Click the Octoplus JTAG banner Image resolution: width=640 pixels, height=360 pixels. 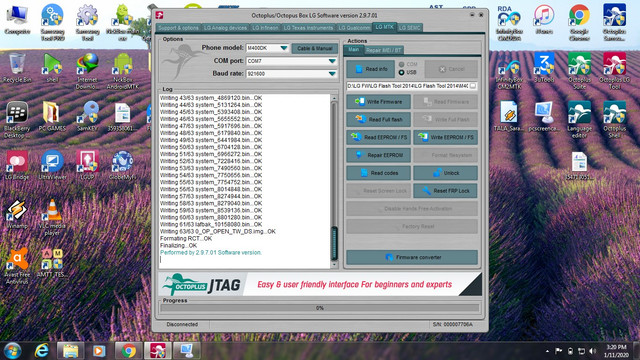coord(320,284)
